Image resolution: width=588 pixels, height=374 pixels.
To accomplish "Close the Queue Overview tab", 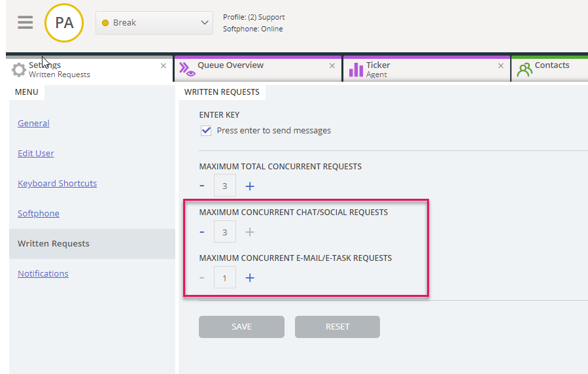I will (332, 66).
